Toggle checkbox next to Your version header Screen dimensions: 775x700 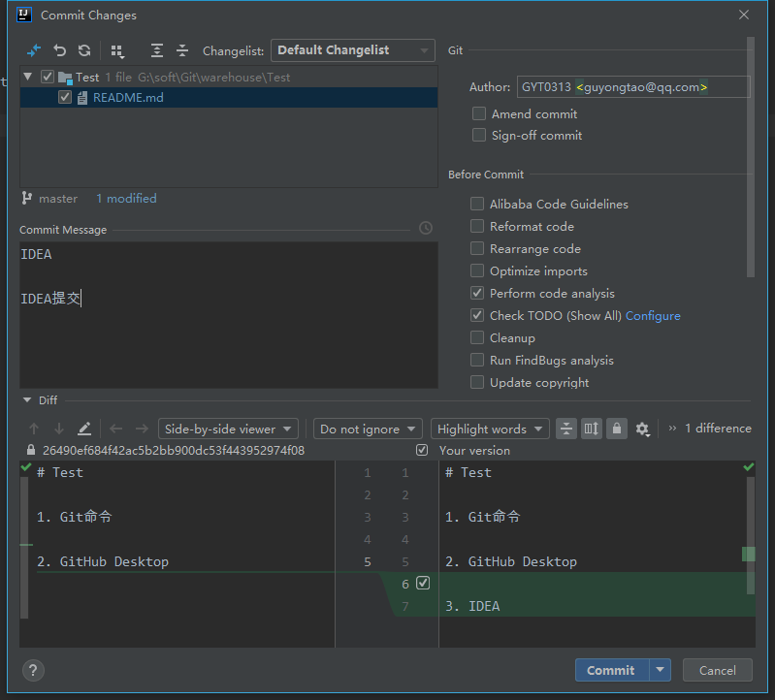(x=422, y=450)
